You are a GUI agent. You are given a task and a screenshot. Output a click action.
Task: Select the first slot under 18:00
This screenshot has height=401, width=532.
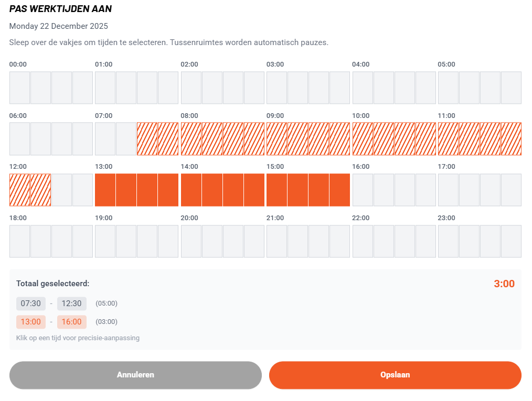pos(19,241)
